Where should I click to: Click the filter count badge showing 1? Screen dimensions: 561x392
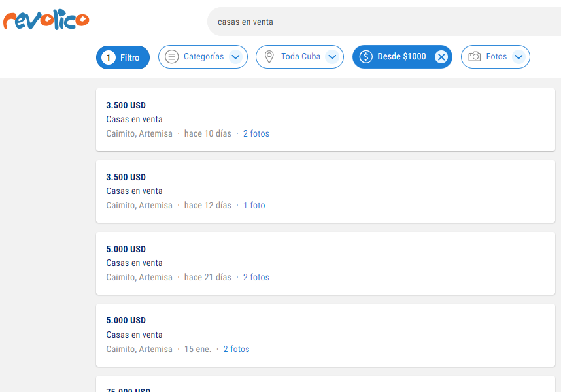coord(109,57)
